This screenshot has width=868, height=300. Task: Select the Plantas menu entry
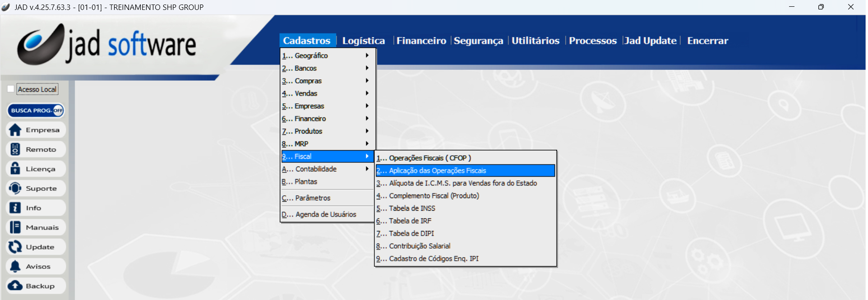[x=328, y=182]
